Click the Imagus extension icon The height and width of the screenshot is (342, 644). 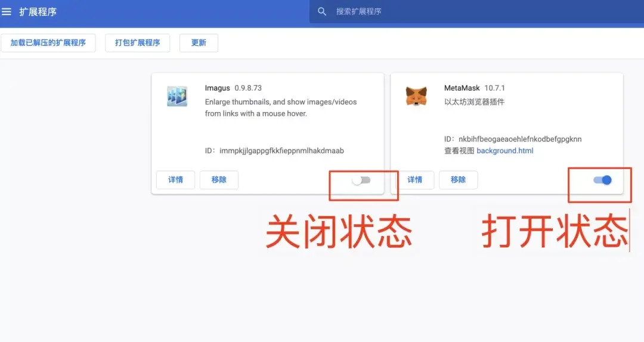[177, 97]
